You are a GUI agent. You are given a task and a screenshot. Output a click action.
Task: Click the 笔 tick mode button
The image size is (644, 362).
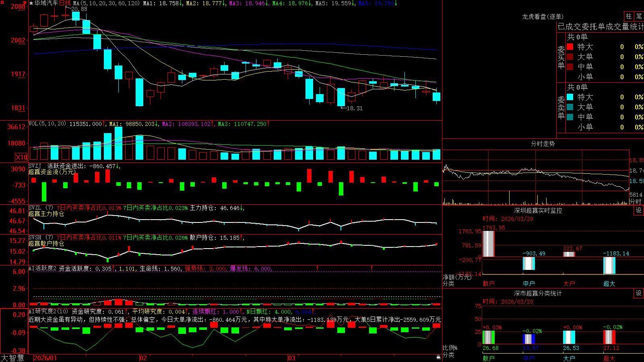click(639, 16)
